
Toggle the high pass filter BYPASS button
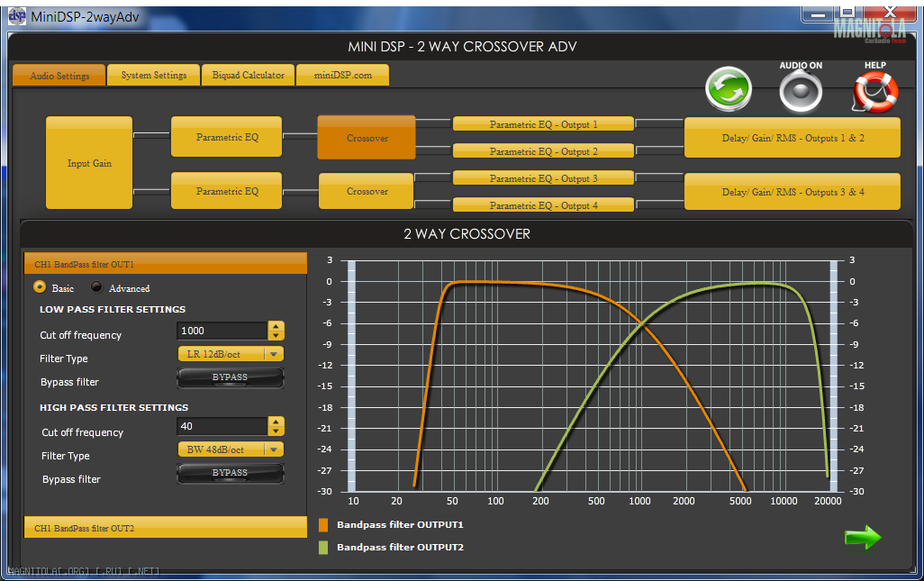[x=231, y=473]
